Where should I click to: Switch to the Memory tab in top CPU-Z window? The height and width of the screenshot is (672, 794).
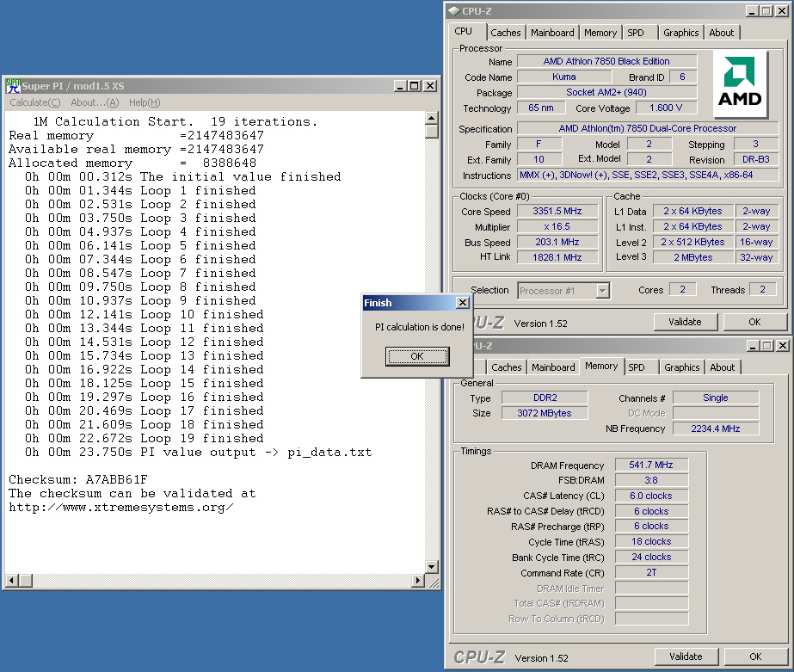click(600, 33)
